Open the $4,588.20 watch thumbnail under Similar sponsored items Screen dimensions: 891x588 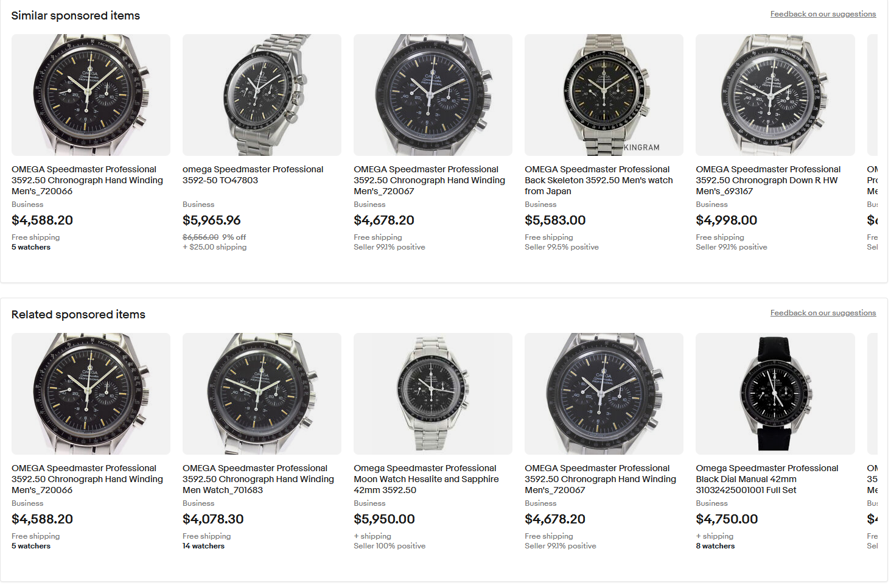(x=91, y=95)
